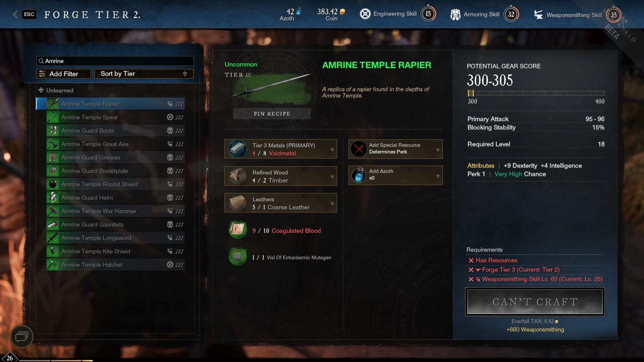Expand the Refined Wood material selector
The width and height of the screenshot is (644, 362).
tap(280, 176)
